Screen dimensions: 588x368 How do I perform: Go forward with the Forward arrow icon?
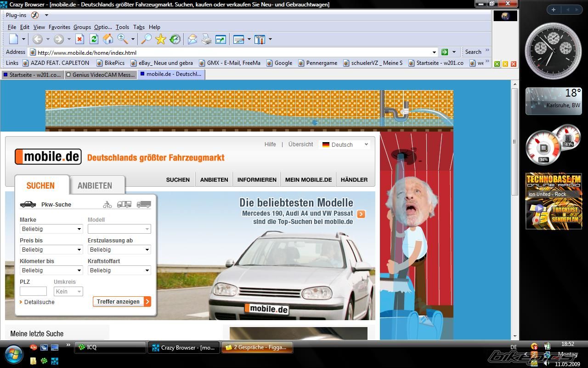[59, 39]
